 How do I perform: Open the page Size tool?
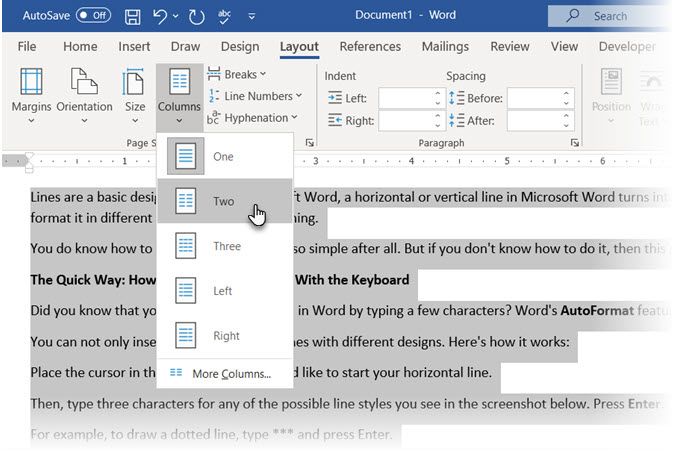click(x=134, y=95)
